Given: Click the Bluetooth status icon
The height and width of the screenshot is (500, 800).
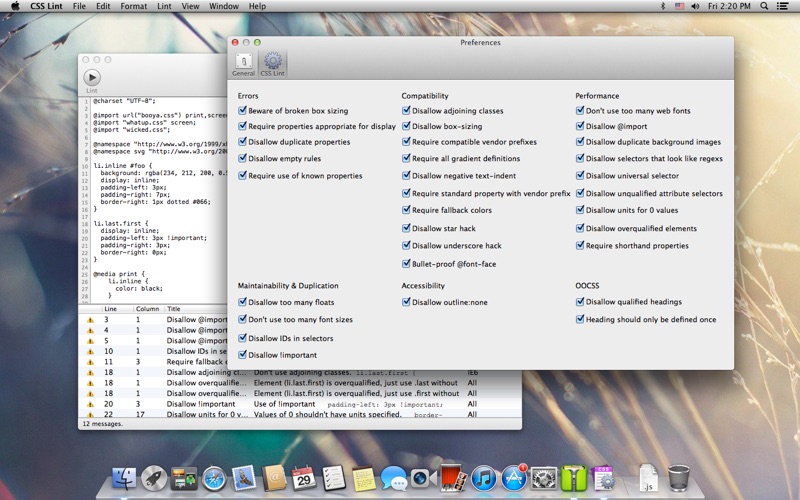Looking at the screenshot, I should 662,6.
